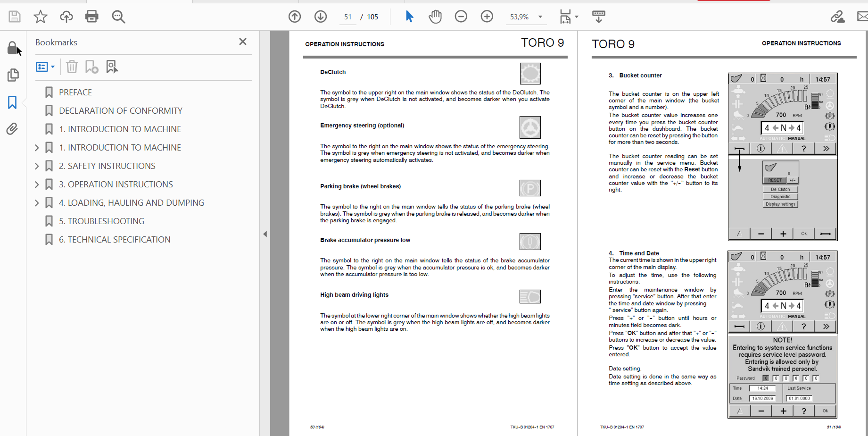Click the "Time and Date" section heading
The width and height of the screenshot is (868, 436).
[x=639, y=253]
